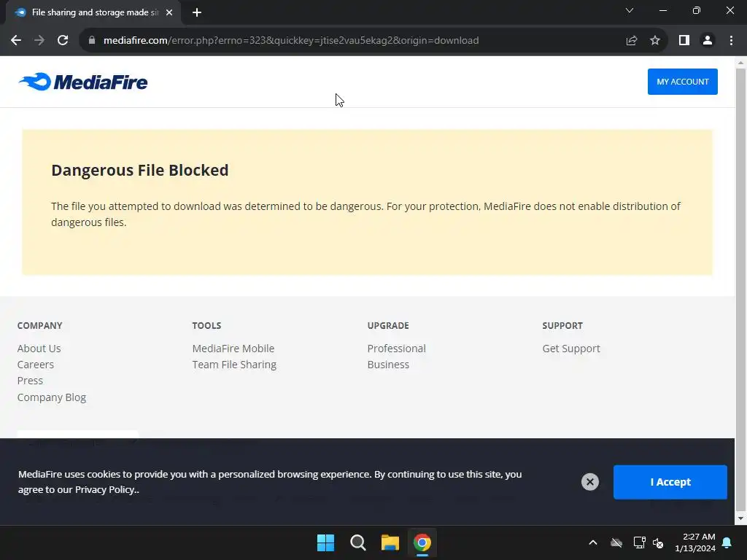
Task: Toggle the browser side panel icon
Action: pos(684,41)
